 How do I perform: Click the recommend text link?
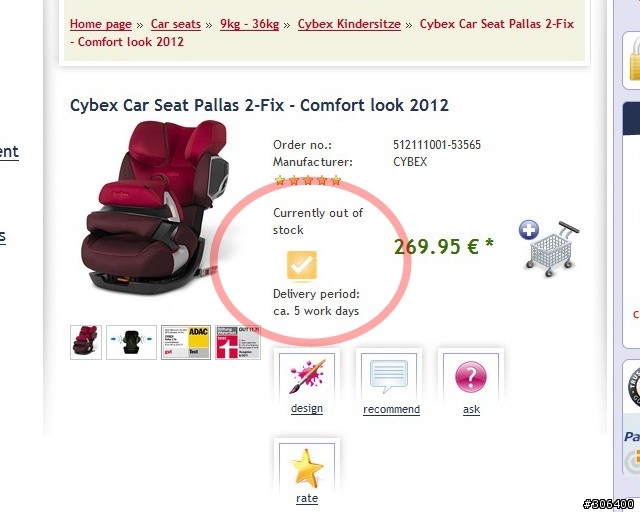391,409
